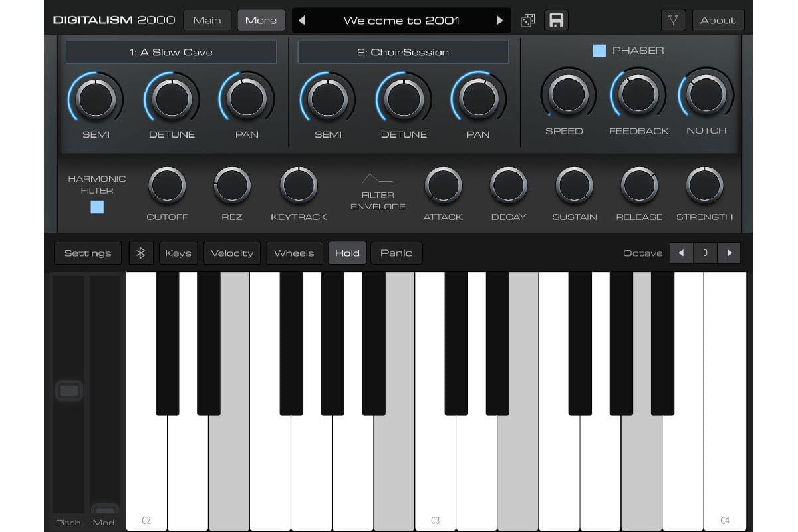Viewport: 798px width, 532px height.
Task: Go to next preset arrow
Action: (x=500, y=20)
